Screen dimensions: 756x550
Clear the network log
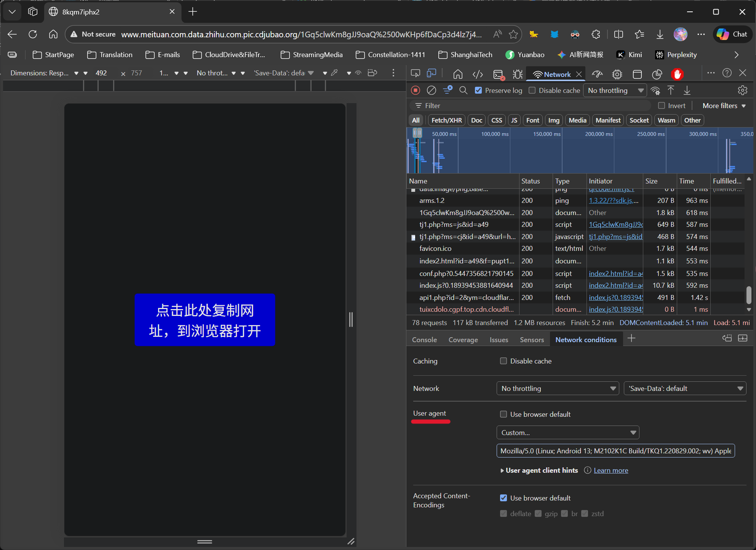431,90
